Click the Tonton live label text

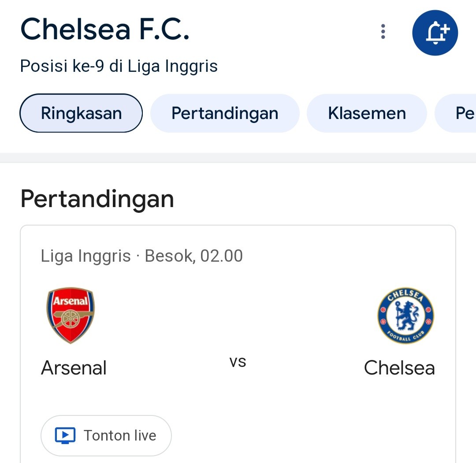coord(120,435)
